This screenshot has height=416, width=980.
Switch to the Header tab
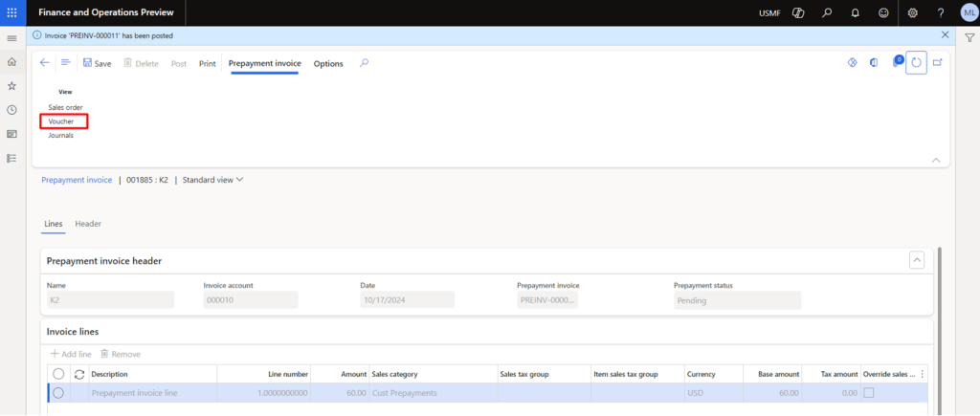click(88, 224)
